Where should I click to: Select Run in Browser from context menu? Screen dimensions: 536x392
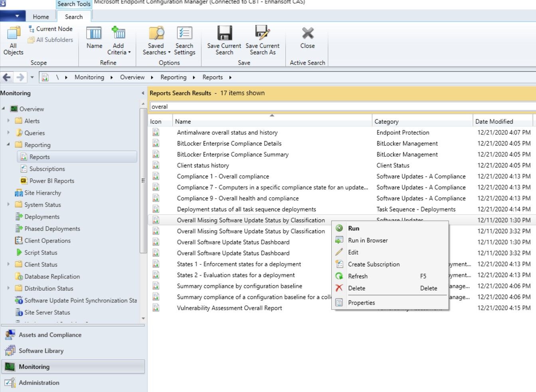click(368, 240)
